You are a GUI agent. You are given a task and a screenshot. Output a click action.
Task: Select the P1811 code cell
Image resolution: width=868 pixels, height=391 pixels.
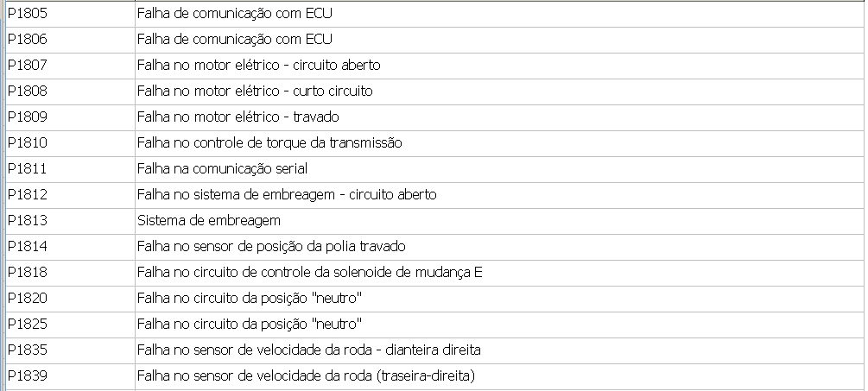27,168
